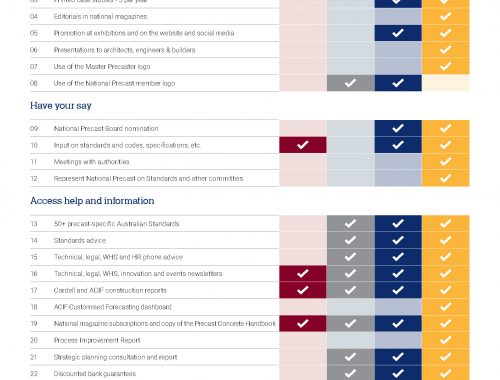
Task: Click the orange checkmark on row 12
Action: coord(446,178)
